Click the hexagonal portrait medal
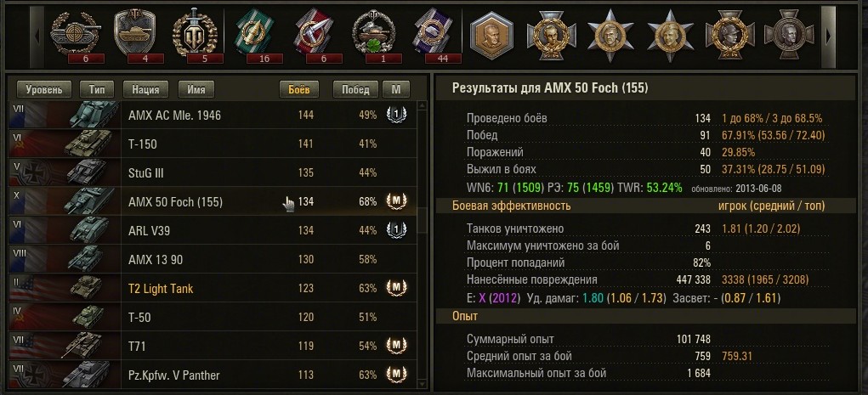Image resolution: width=868 pixels, height=395 pixels. [491, 35]
